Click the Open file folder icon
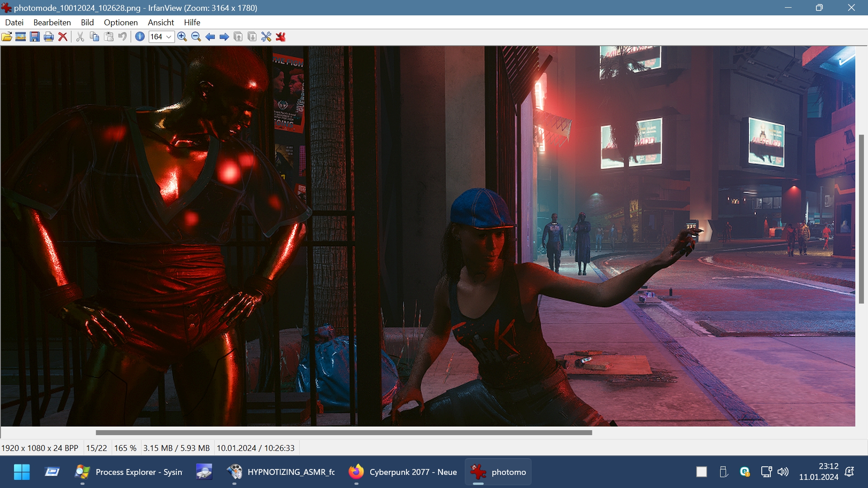This screenshot has width=868, height=488. 7,37
